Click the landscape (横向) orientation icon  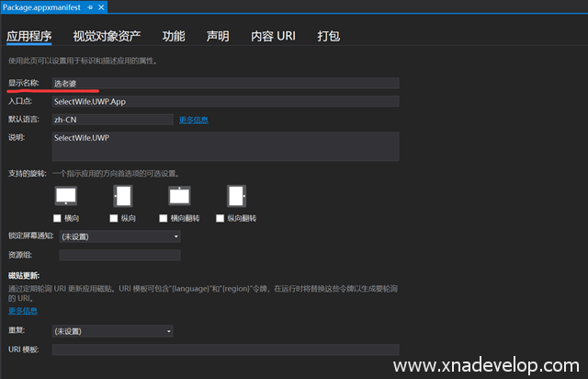click(x=66, y=196)
